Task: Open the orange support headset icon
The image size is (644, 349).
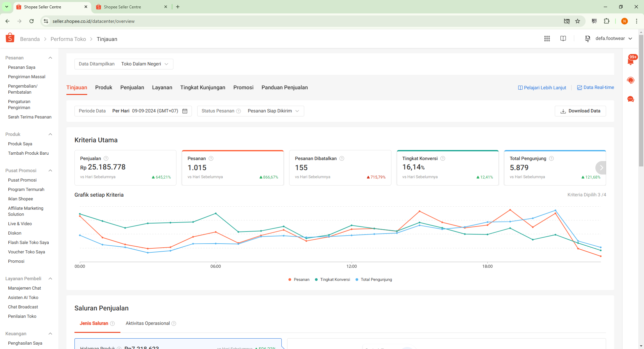Action: [x=631, y=80]
